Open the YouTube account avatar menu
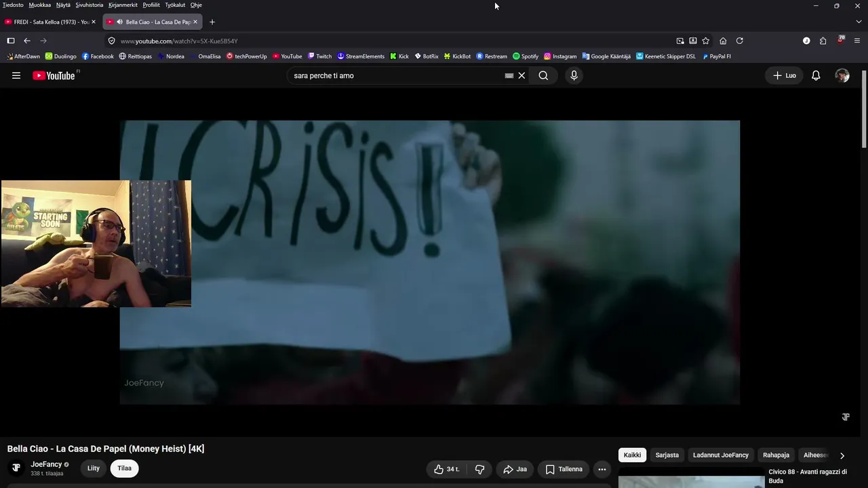The height and width of the screenshot is (488, 868). (x=842, y=76)
